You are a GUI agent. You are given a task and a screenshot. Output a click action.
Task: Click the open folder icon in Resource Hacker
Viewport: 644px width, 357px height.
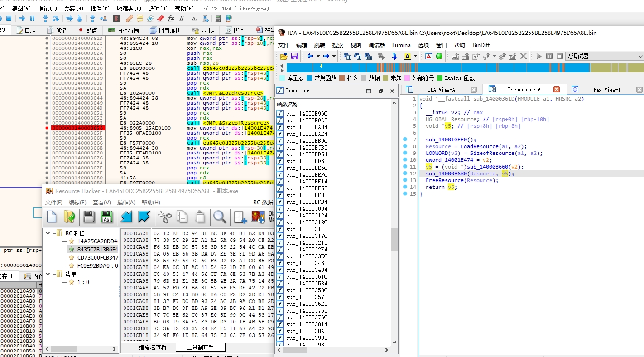pyautogui.click(x=69, y=217)
